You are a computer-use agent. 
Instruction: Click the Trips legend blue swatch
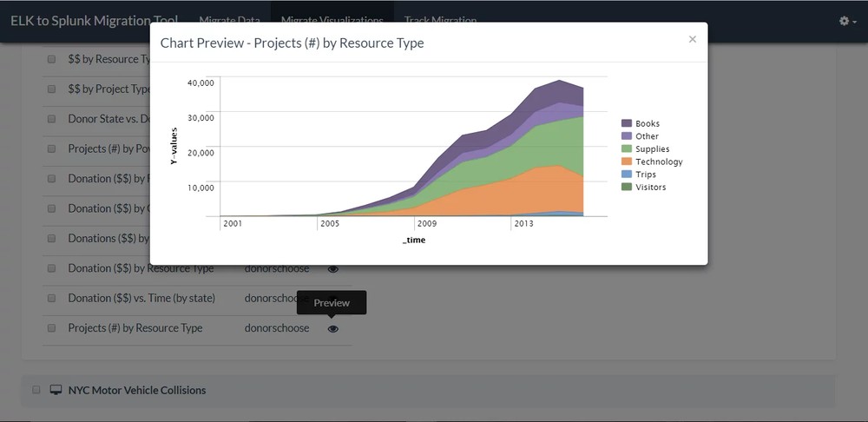coord(627,175)
